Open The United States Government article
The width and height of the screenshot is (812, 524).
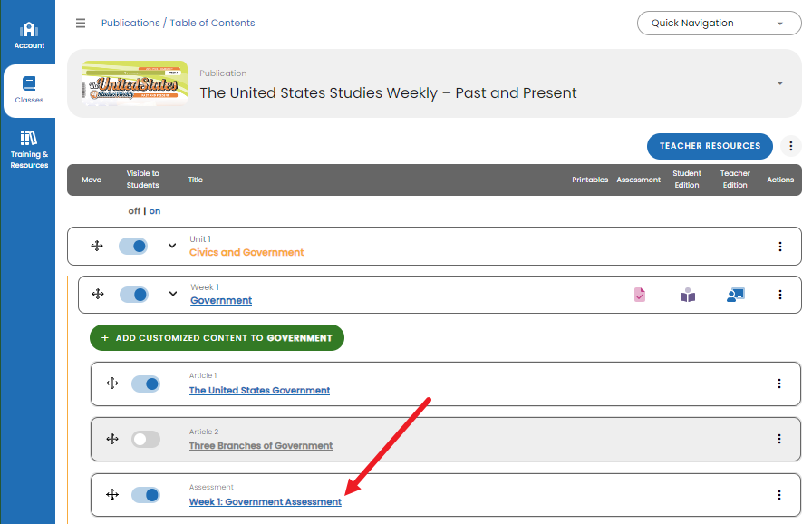click(259, 391)
